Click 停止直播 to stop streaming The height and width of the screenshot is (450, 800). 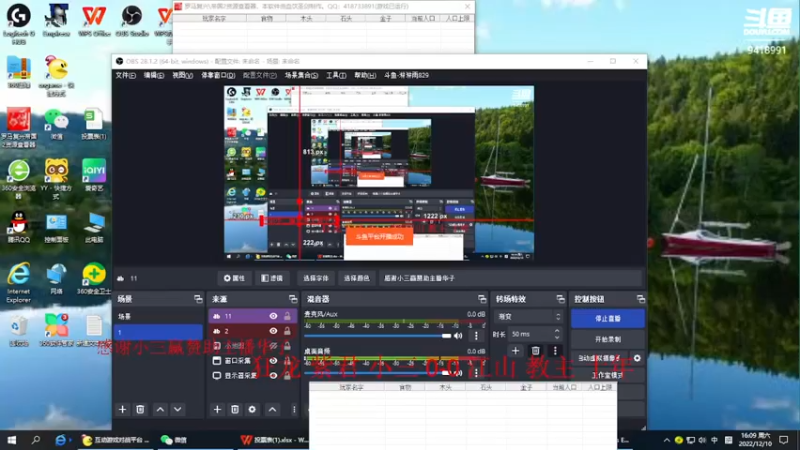tap(608, 318)
